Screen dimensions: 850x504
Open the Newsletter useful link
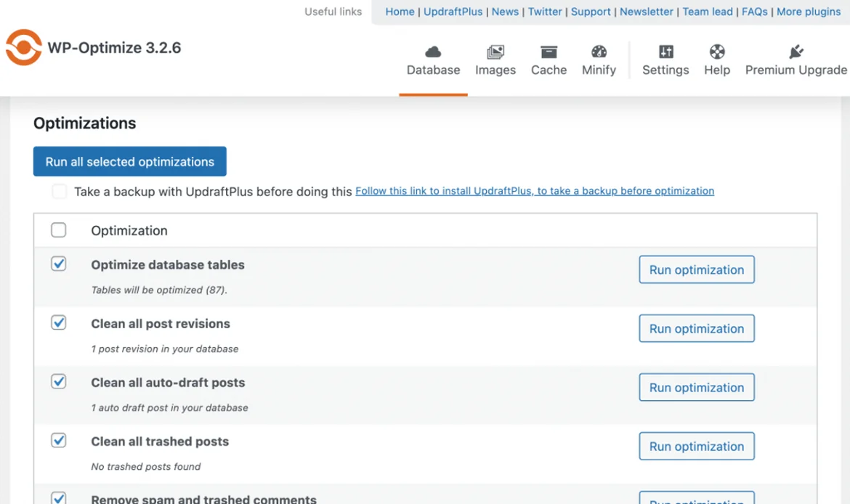[x=646, y=12]
